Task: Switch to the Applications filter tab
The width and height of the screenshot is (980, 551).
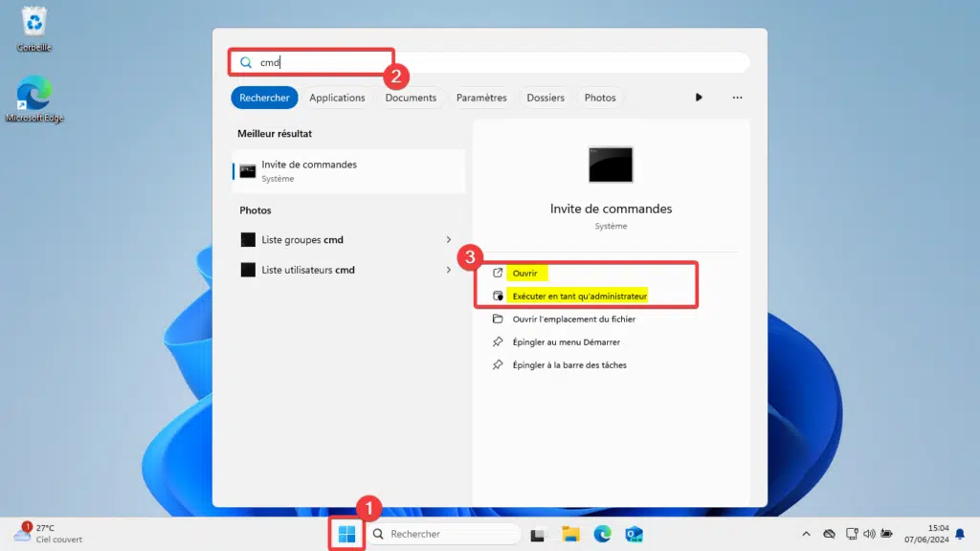Action: coord(337,98)
